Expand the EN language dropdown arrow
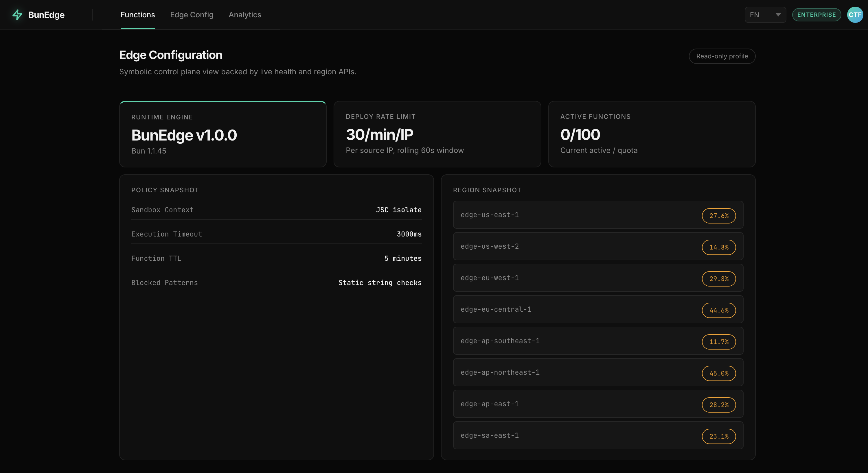The height and width of the screenshot is (473, 868). pyautogui.click(x=778, y=15)
